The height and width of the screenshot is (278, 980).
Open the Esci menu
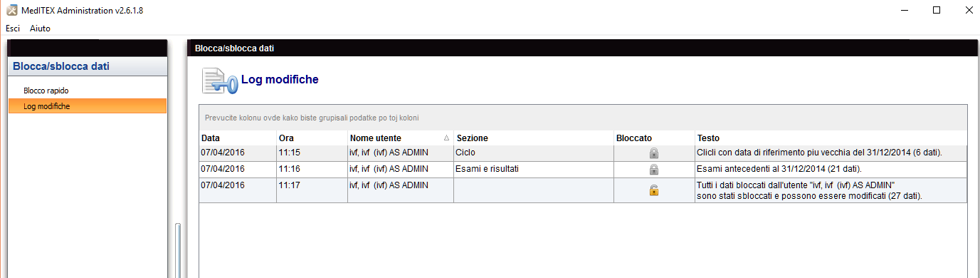tap(13, 29)
